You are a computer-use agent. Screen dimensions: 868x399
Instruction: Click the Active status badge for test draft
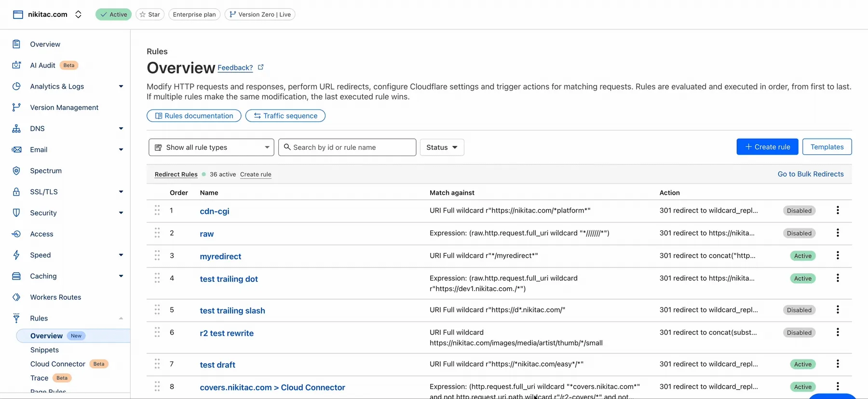point(802,364)
